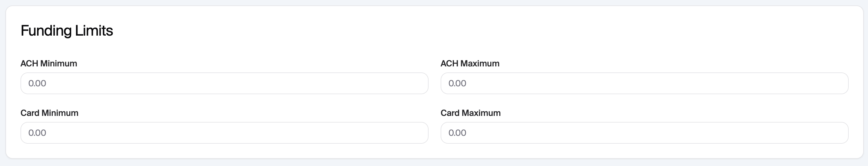Click the word "Maximum" in ACH Maximum label
This screenshot has height=166, width=868.
coord(480,63)
